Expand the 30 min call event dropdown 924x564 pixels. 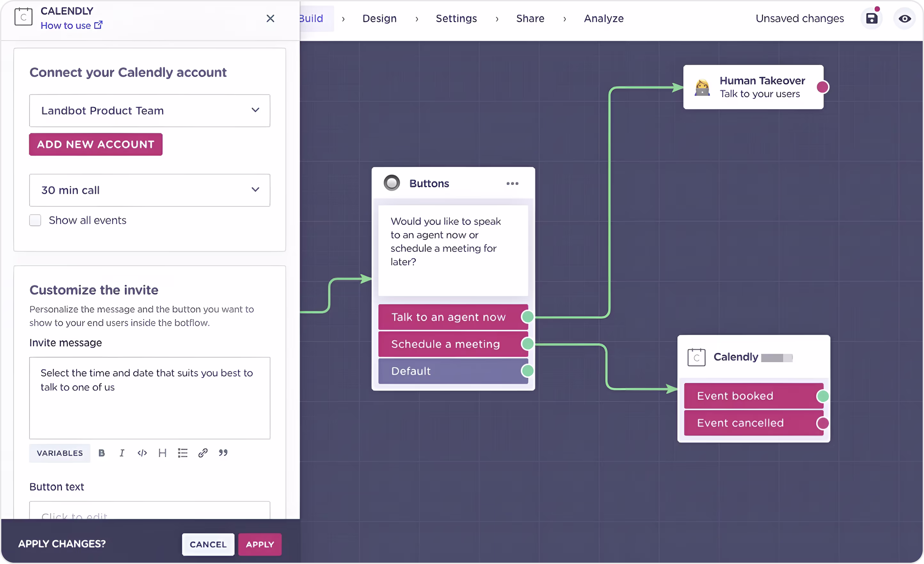click(x=150, y=190)
